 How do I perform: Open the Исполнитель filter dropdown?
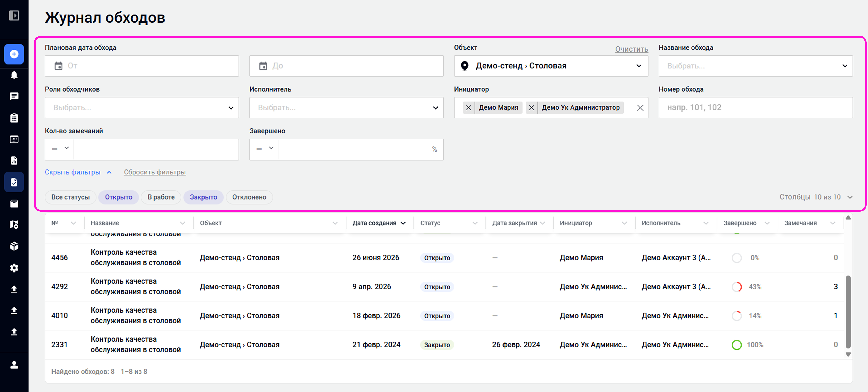click(346, 108)
